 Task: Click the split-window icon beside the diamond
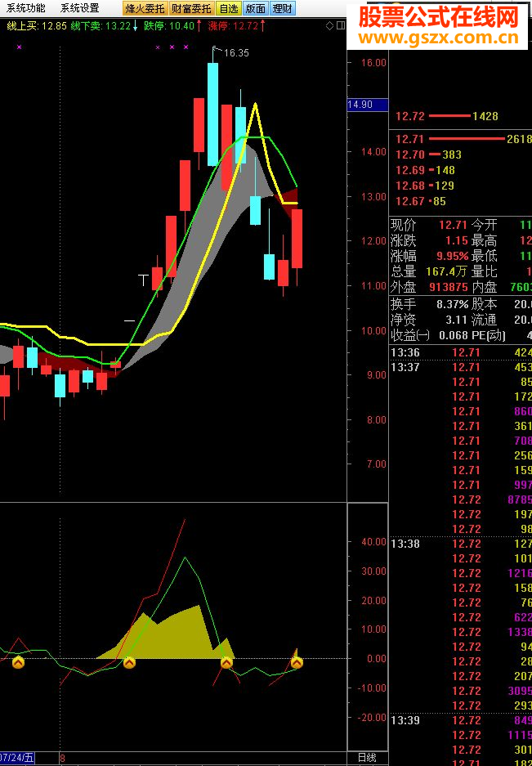click(341, 25)
